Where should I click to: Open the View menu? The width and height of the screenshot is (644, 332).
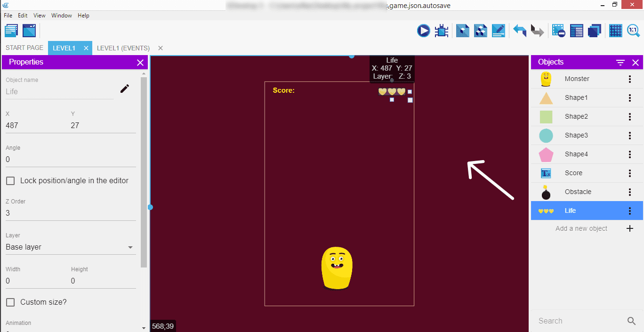point(40,16)
